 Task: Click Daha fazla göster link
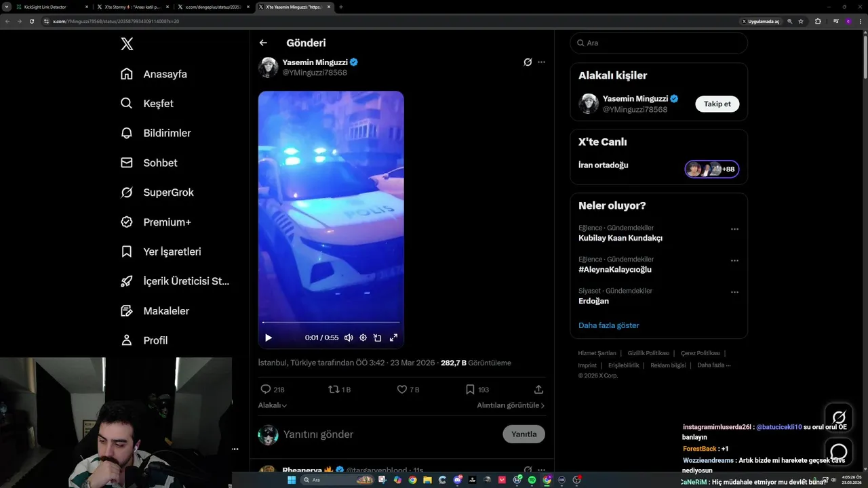click(x=608, y=325)
